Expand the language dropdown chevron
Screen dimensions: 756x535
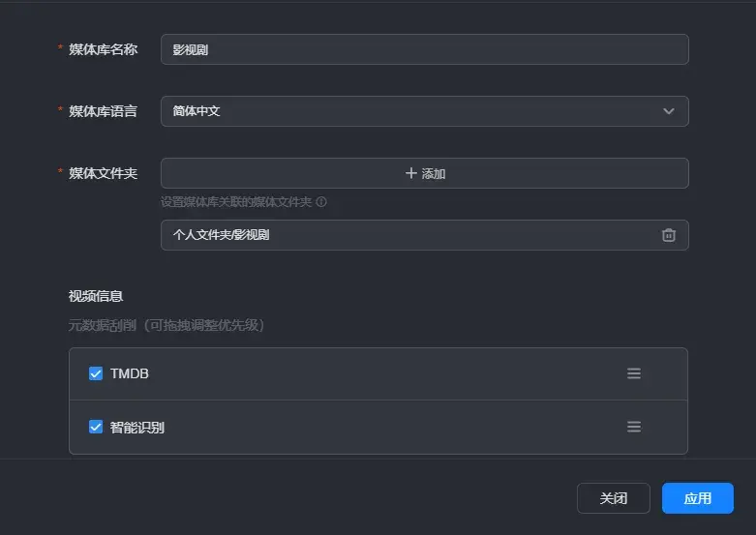click(x=668, y=111)
